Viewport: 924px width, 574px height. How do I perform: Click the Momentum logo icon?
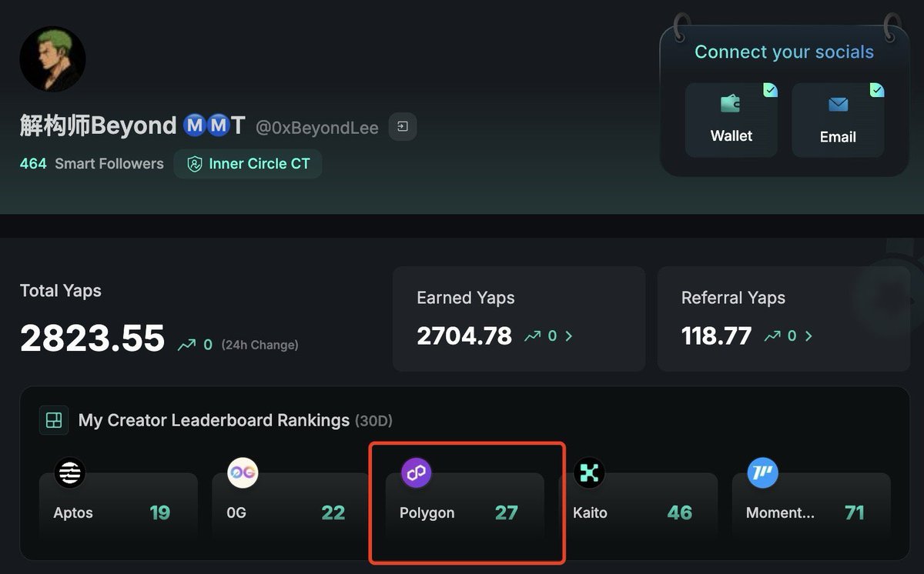pyautogui.click(x=762, y=472)
